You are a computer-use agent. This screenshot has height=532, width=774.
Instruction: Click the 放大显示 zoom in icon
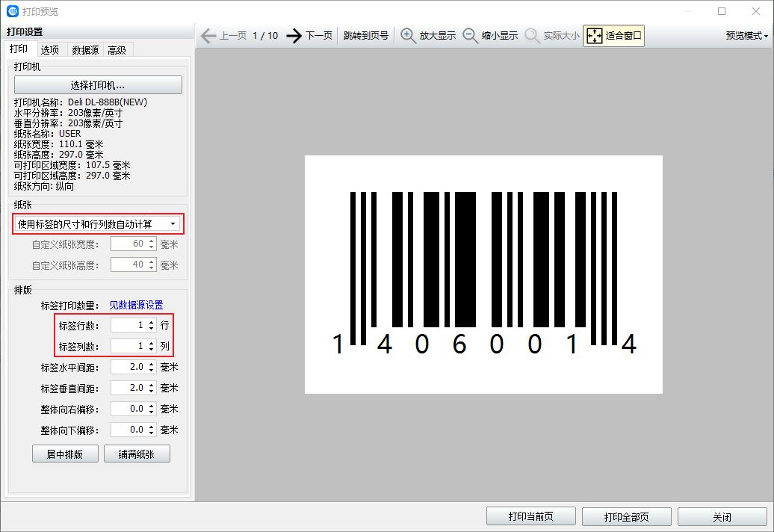[408, 36]
